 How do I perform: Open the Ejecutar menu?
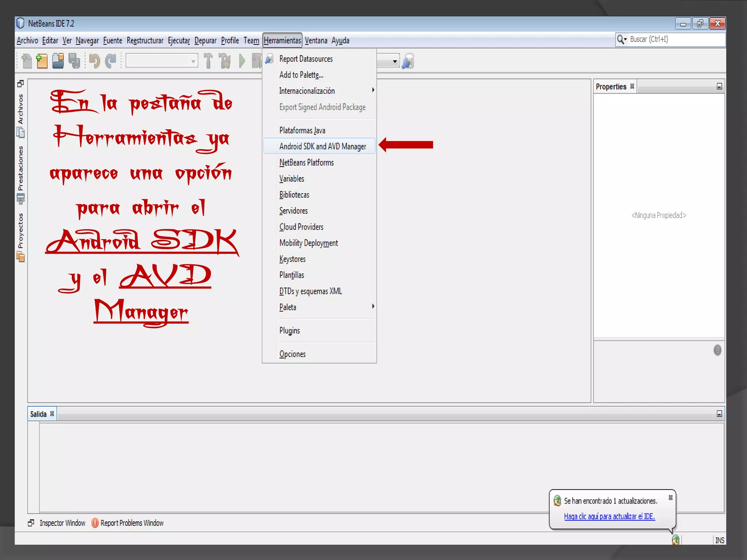coord(179,40)
